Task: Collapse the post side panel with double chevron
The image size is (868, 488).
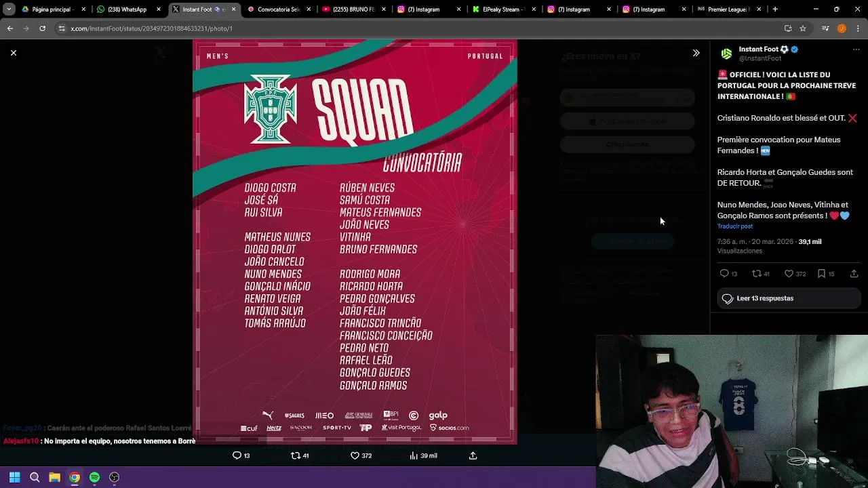Action: [x=696, y=53]
